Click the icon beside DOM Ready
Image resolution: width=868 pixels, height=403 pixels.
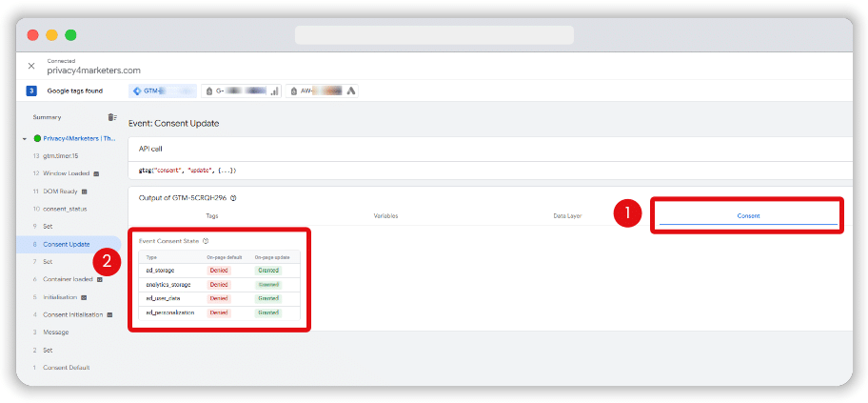pyautogui.click(x=85, y=191)
